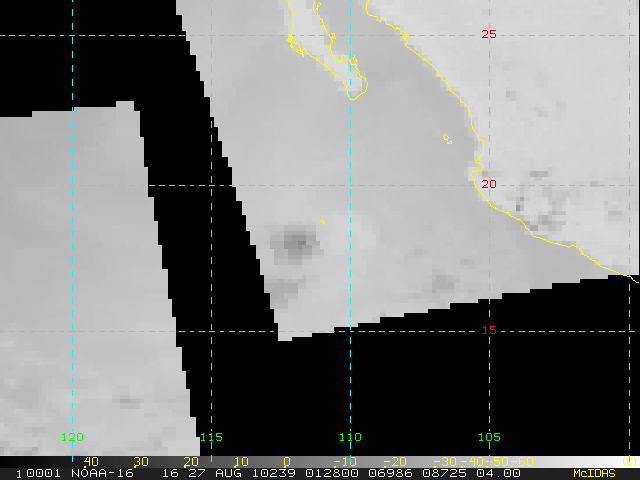Click the yellow McIDAS label
640x480 pixels.
[x=594, y=473]
